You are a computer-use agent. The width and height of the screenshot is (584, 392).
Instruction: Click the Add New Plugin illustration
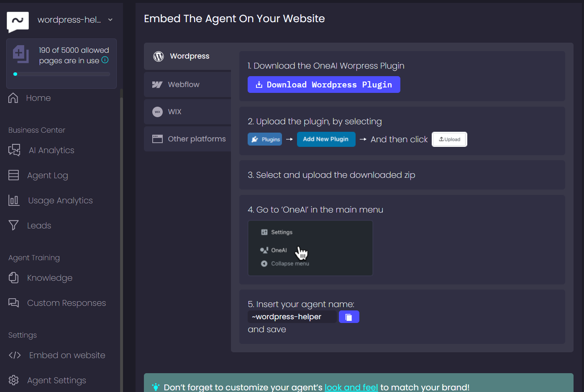pos(326,139)
